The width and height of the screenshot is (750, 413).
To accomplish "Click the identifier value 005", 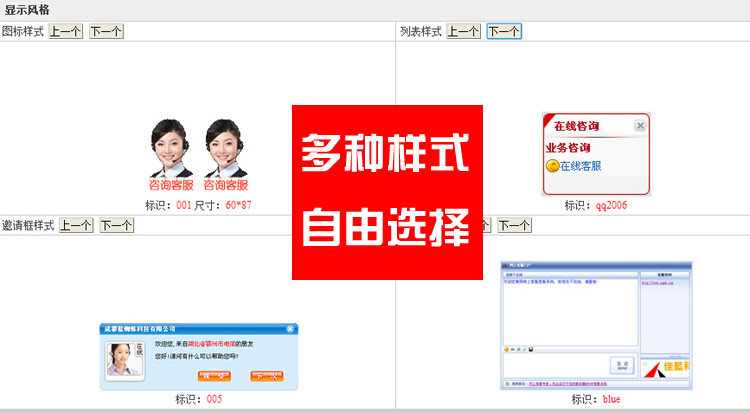I will 214,399.
